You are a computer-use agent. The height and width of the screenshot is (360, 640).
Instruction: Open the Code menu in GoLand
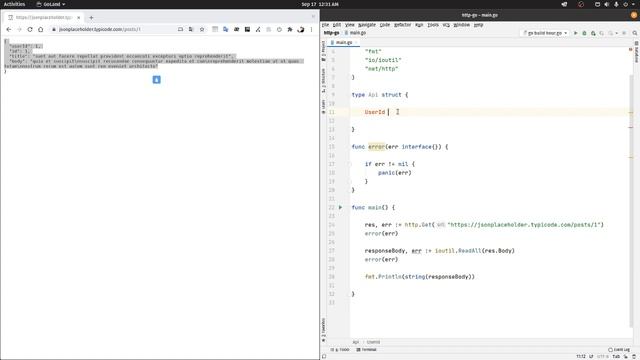[384, 25]
